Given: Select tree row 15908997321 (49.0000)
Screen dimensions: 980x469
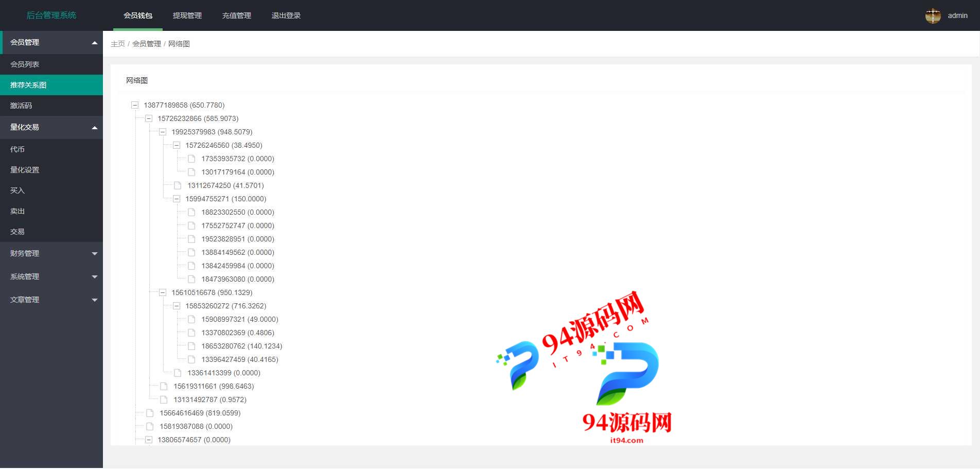Looking at the screenshot, I should [x=239, y=319].
